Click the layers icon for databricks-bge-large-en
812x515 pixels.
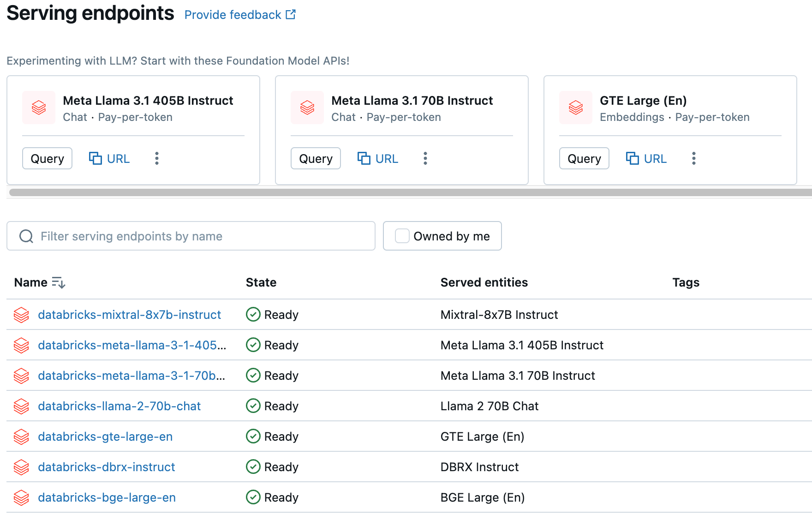coord(21,497)
